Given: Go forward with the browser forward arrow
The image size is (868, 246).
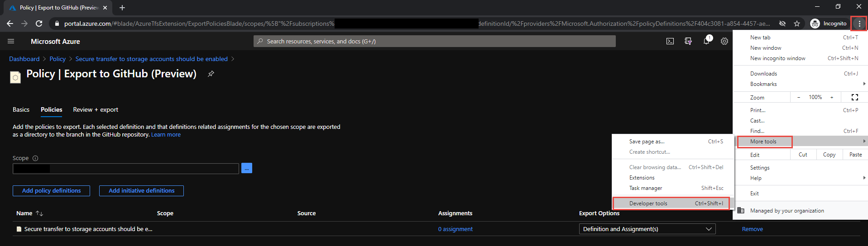Looking at the screenshot, I should (x=24, y=24).
